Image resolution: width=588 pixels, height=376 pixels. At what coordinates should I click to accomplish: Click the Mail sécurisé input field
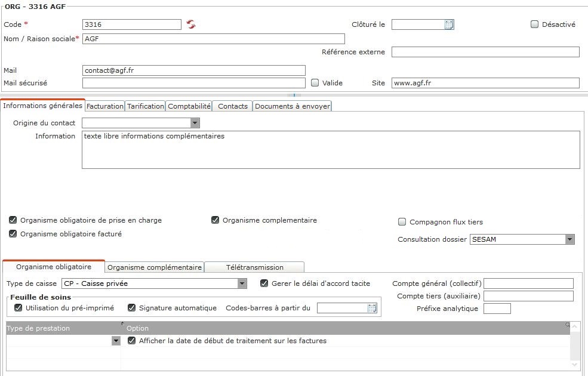click(x=194, y=83)
